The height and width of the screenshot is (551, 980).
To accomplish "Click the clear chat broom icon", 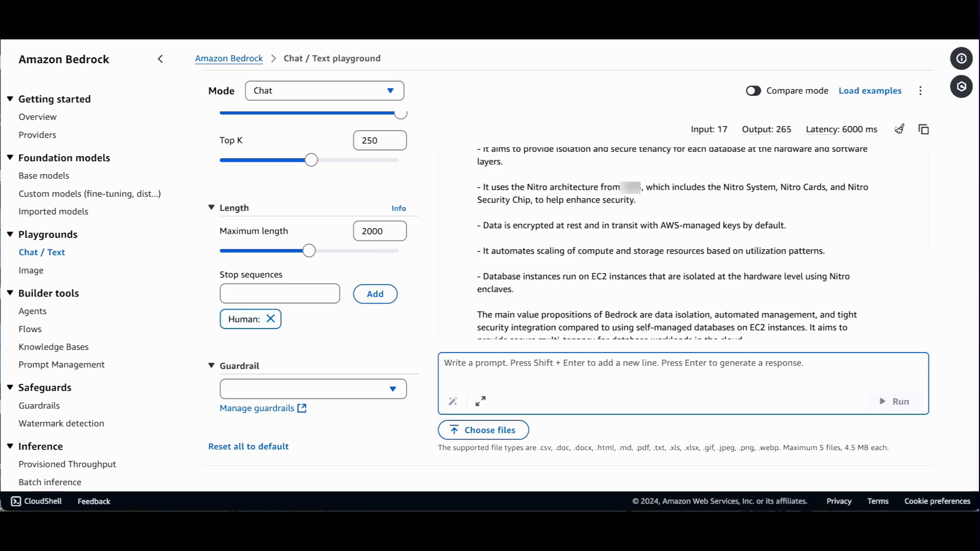I will (x=899, y=129).
